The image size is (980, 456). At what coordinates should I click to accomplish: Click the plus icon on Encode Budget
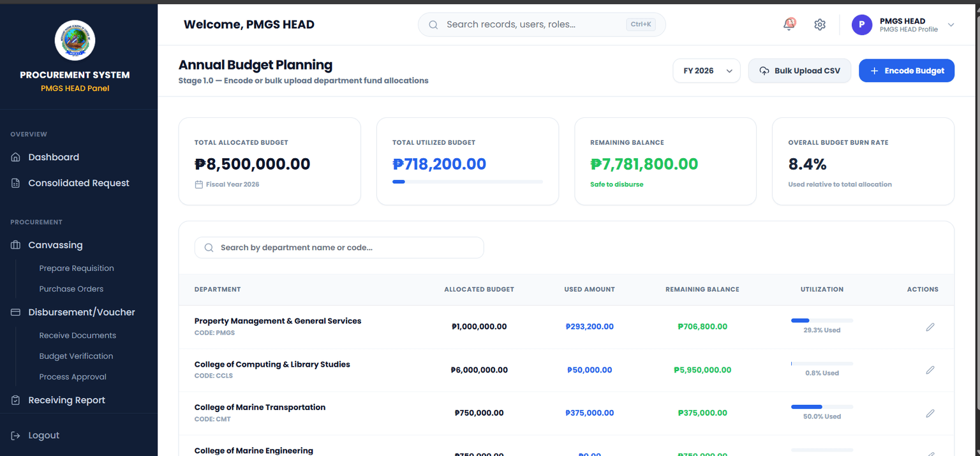coord(874,71)
